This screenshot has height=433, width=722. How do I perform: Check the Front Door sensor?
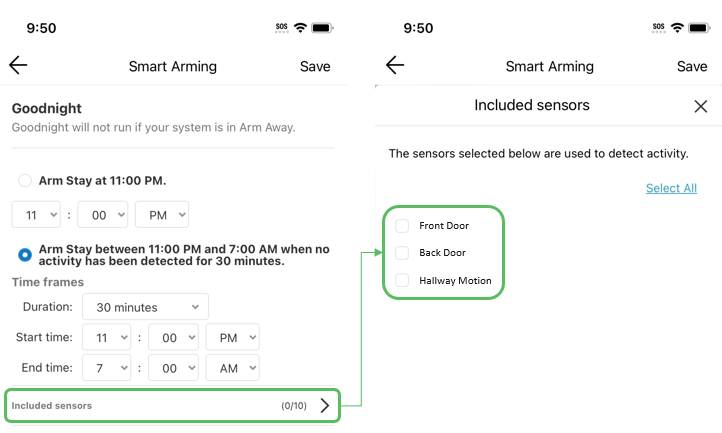click(402, 226)
